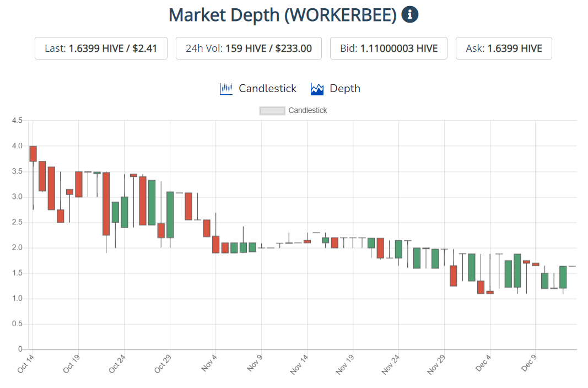Screen dimensions: 588x388
Task: Click the Ask price box
Action: (504, 48)
